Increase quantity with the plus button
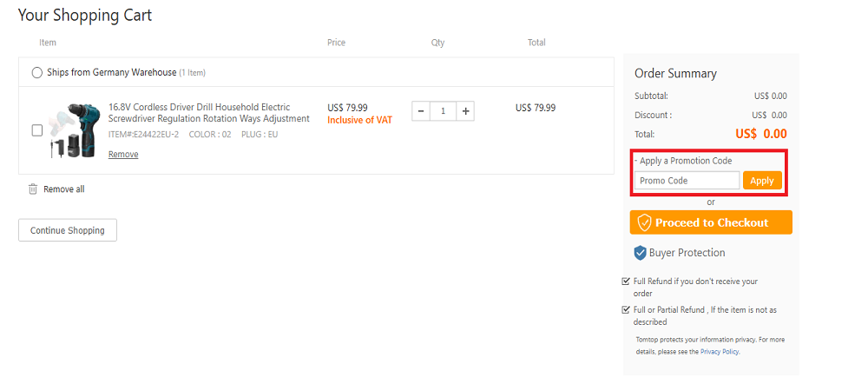The height and width of the screenshot is (391, 868). tap(466, 111)
